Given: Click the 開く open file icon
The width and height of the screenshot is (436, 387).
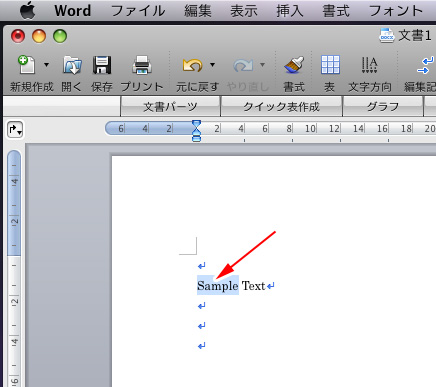Looking at the screenshot, I should click(72, 65).
